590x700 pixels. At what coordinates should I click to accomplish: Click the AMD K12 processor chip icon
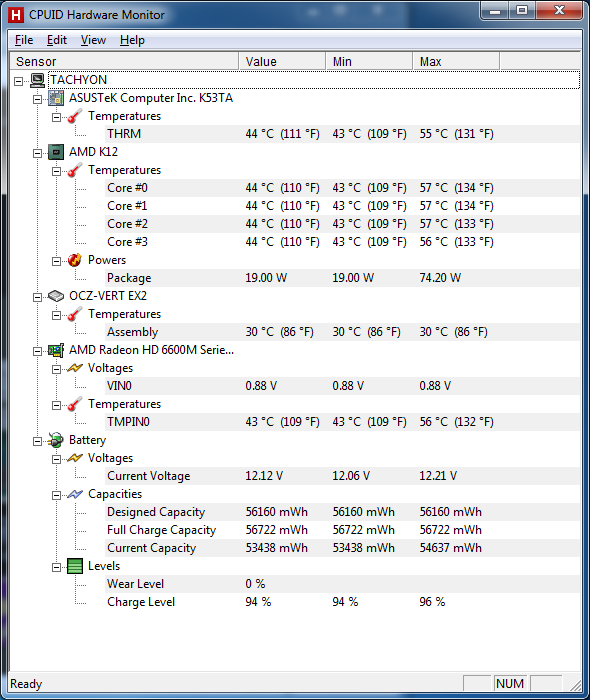pyautogui.click(x=56, y=152)
